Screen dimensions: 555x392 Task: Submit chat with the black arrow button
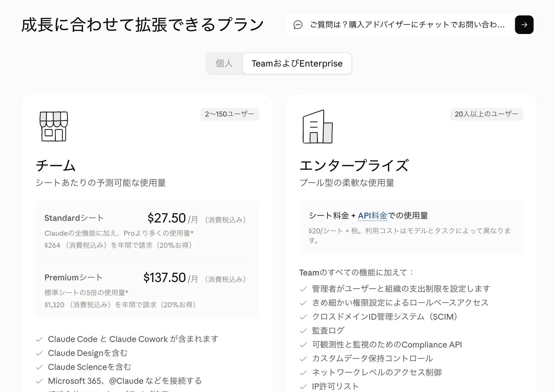(x=524, y=25)
